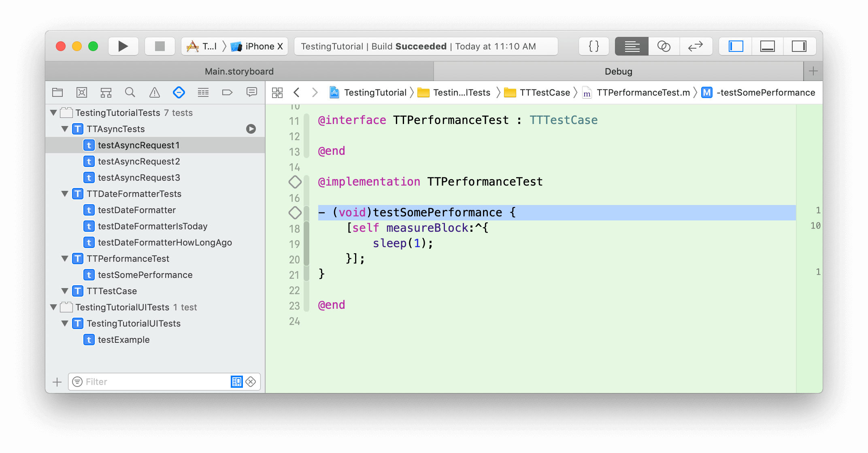Open the Test navigator icon
This screenshot has width=868, height=453.
tap(179, 92)
